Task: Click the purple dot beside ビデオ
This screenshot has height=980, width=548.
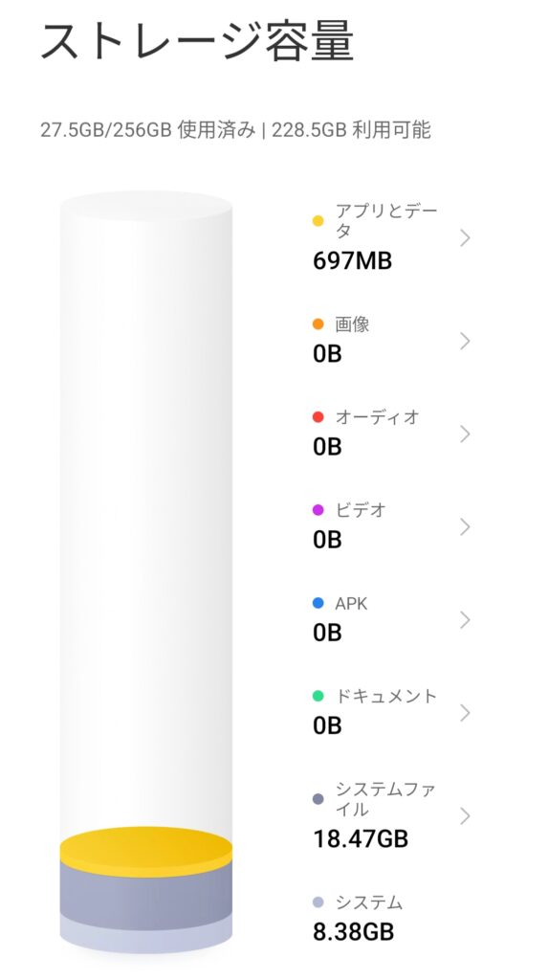Action: 318,510
